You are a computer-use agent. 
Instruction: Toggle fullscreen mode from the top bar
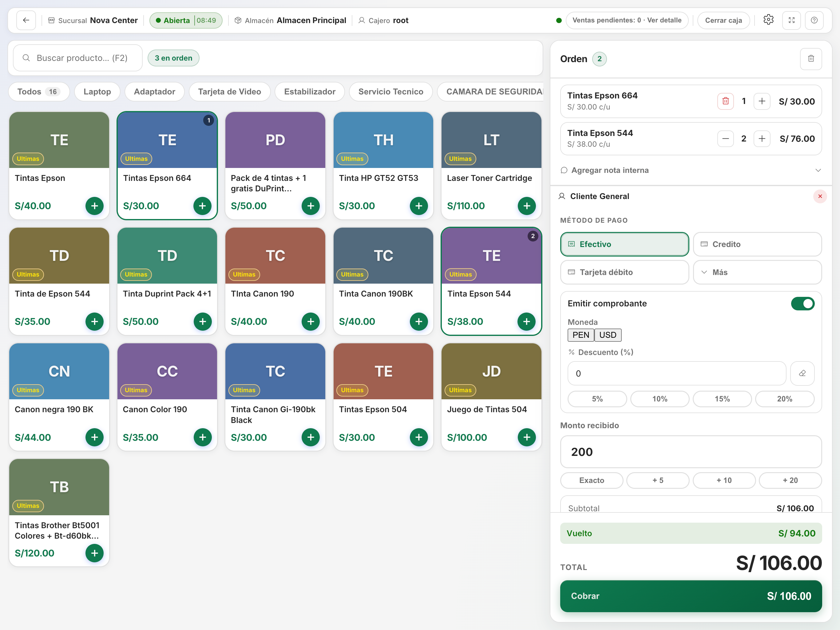[791, 20]
